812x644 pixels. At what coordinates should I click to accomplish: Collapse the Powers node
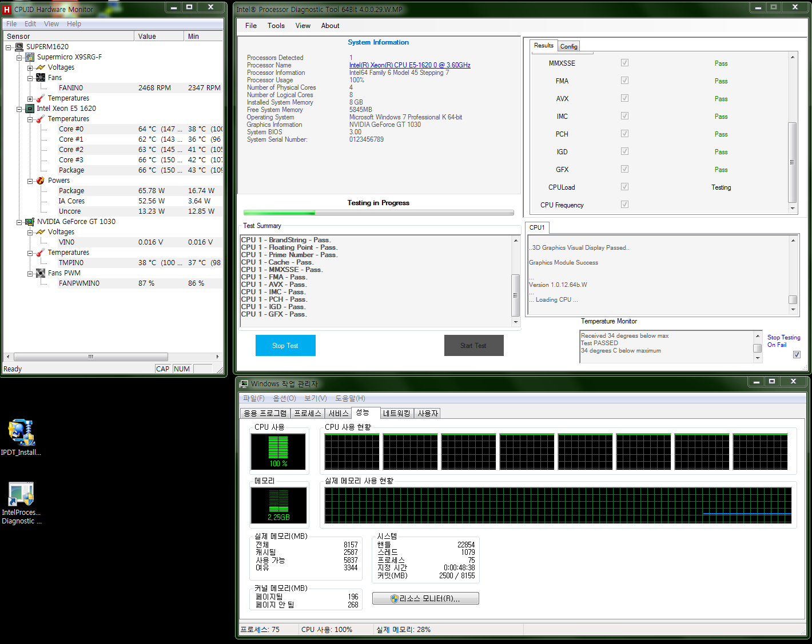point(30,181)
